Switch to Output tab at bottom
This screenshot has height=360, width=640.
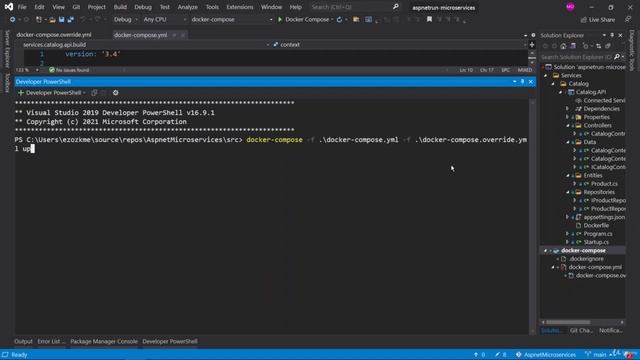(x=23, y=342)
